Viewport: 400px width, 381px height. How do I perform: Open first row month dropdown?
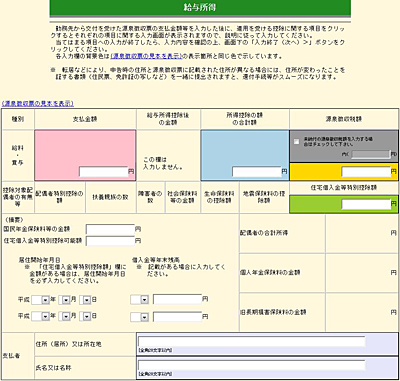pyautogui.click(x=64, y=300)
